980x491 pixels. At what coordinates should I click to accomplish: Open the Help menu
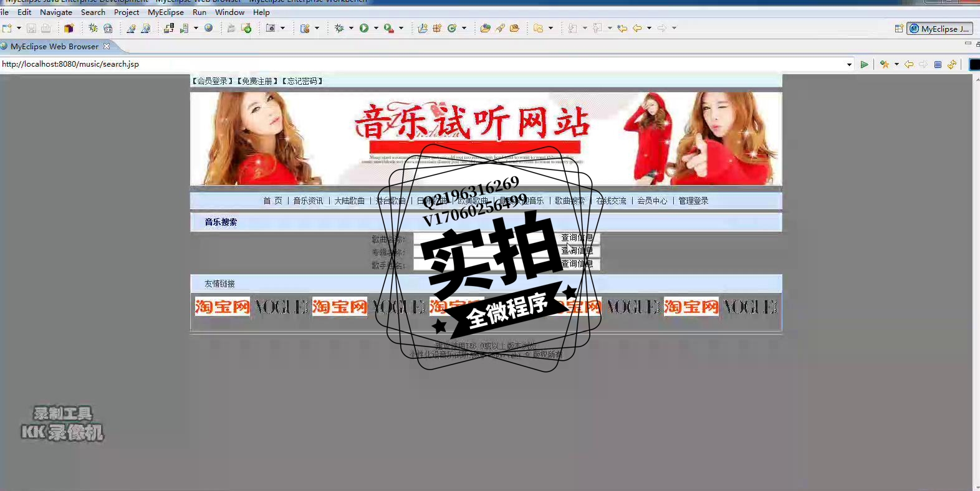[261, 12]
